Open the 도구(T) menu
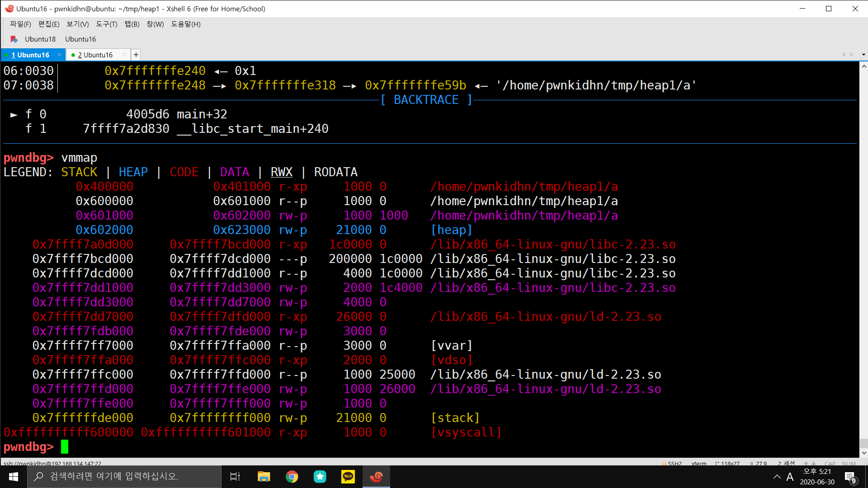This screenshot has width=868, height=488. (x=107, y=24)
